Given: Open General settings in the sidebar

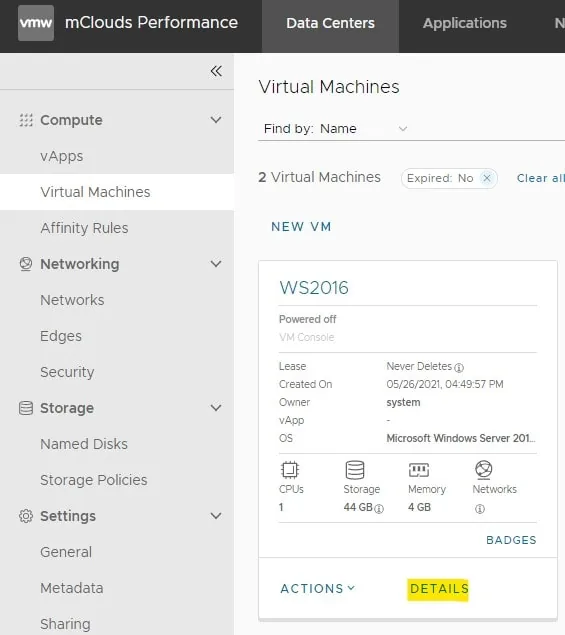Looking at the screenshot, I should tap(117, 552).
